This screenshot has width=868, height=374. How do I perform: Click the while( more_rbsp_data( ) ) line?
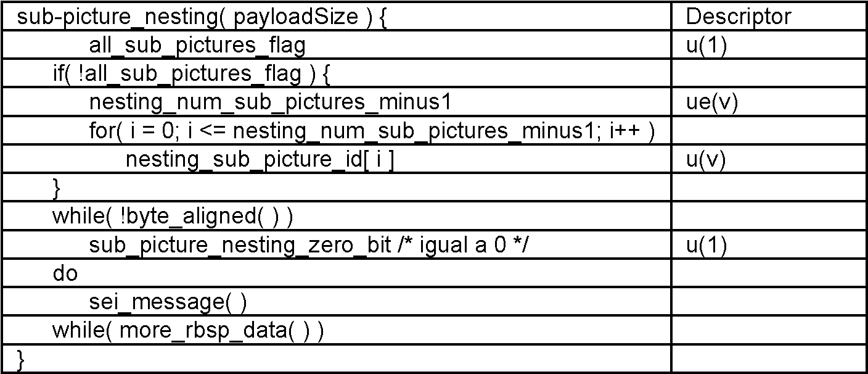click(x=187, y=331)
